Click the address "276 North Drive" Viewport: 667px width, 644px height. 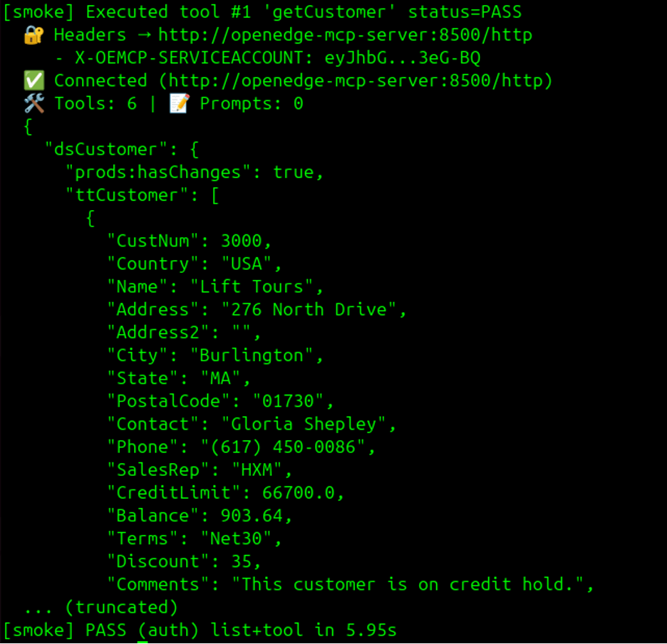[x=309, y=309]
